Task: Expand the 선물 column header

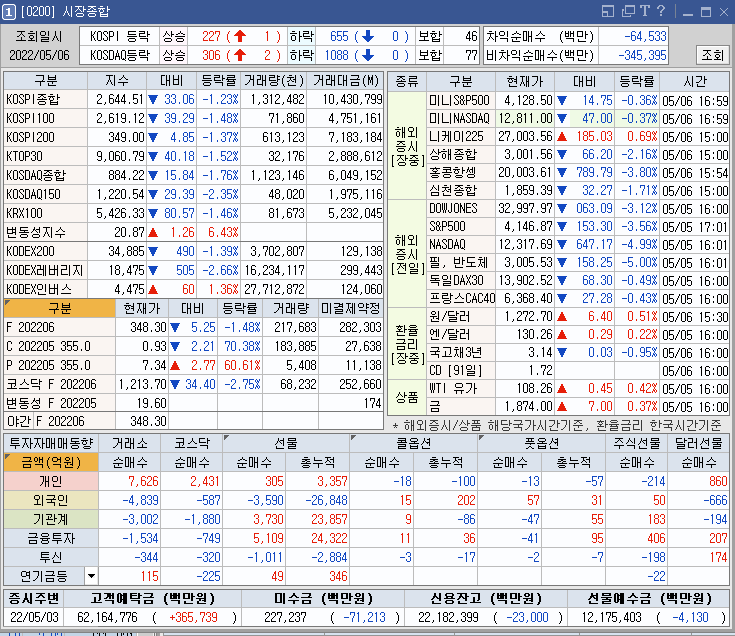Action: 286,443
